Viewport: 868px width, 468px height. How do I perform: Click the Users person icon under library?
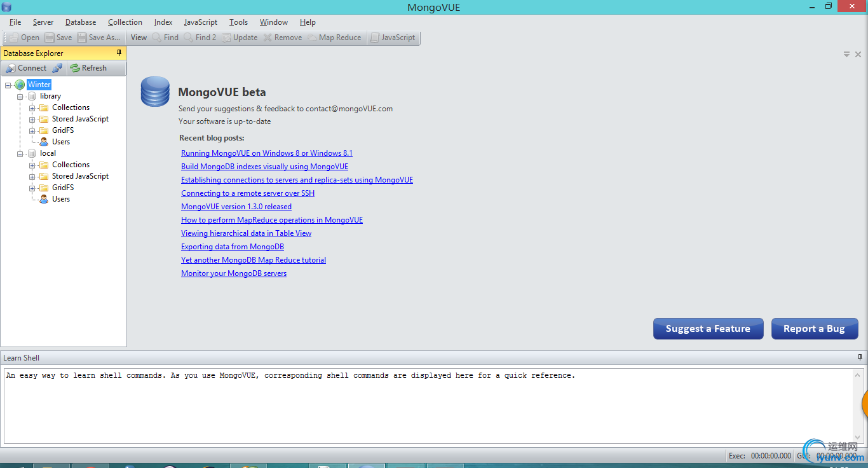click(44, 142)
